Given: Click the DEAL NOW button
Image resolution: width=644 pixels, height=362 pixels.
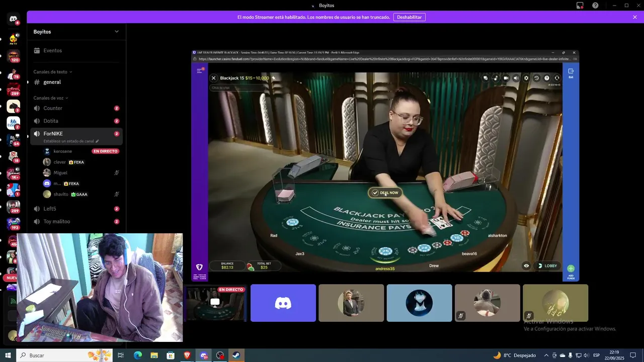Looking at the screenshot, I should [385, 193].
